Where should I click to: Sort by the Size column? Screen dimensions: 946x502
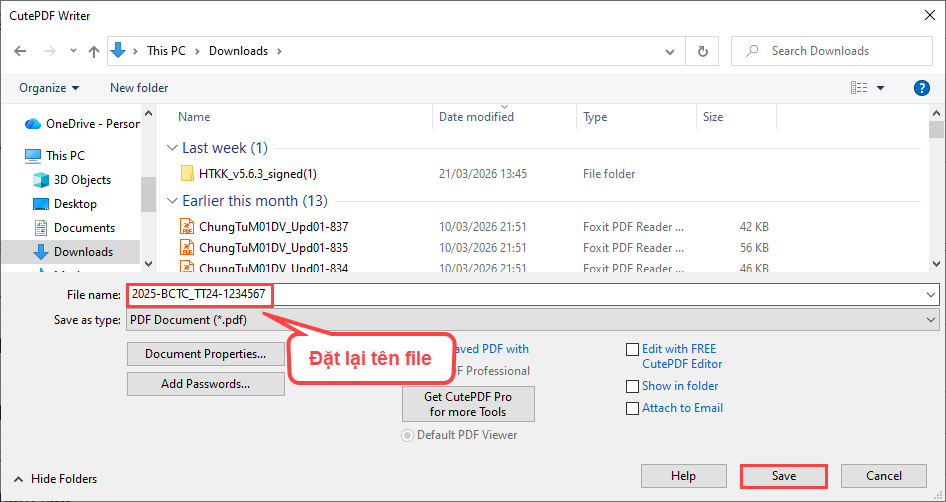[713, 117]
